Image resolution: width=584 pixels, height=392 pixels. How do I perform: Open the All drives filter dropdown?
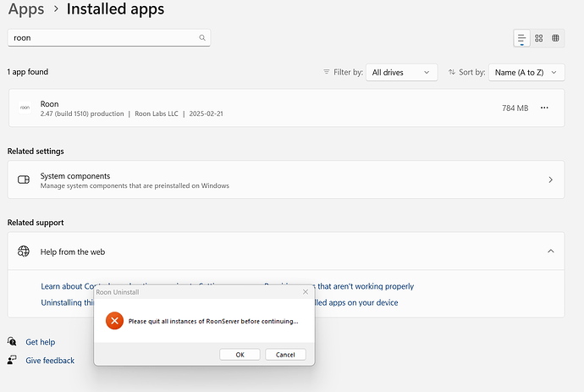pos(401,72)
